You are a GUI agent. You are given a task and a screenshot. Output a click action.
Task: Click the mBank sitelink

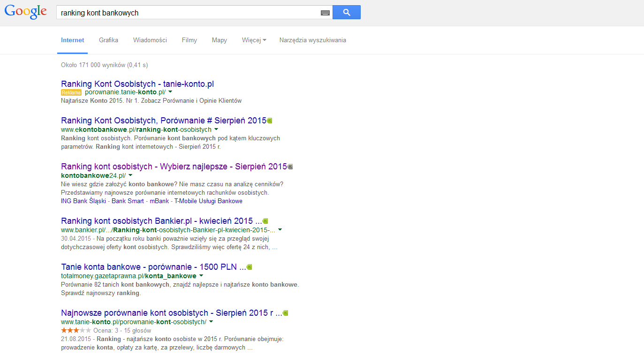pos(159,201)
